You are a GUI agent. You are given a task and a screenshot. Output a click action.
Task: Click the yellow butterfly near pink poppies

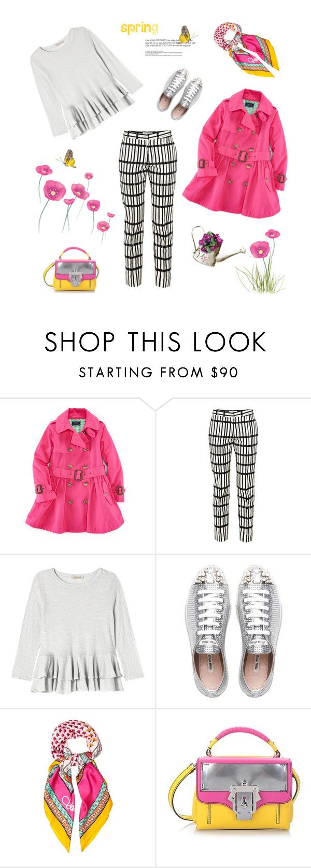click(68, 158)
